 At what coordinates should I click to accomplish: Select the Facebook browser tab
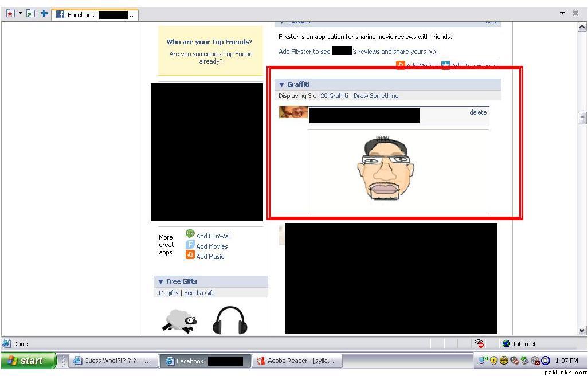[95, 15]
